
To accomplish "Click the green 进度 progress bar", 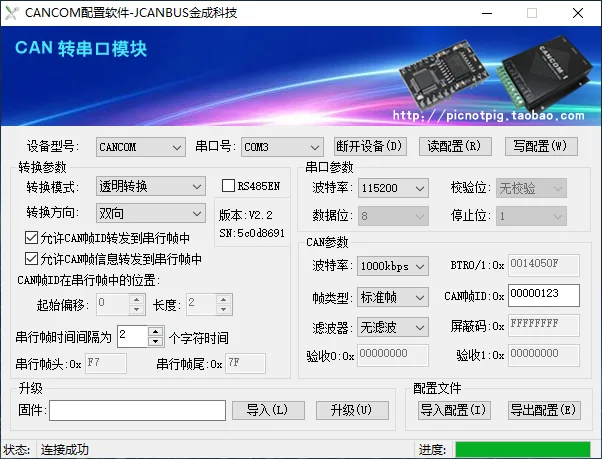I will [523, 449].
